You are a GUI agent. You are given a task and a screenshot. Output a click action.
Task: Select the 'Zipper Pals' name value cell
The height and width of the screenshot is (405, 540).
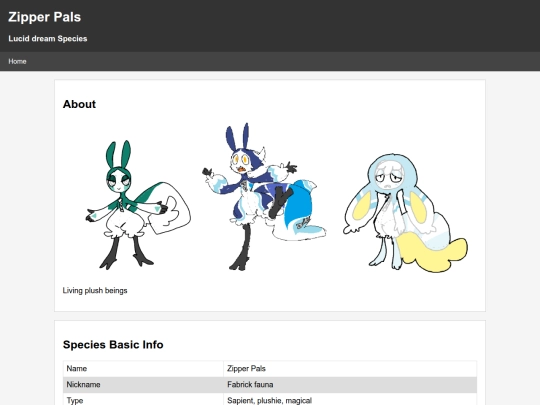point(350,368)
